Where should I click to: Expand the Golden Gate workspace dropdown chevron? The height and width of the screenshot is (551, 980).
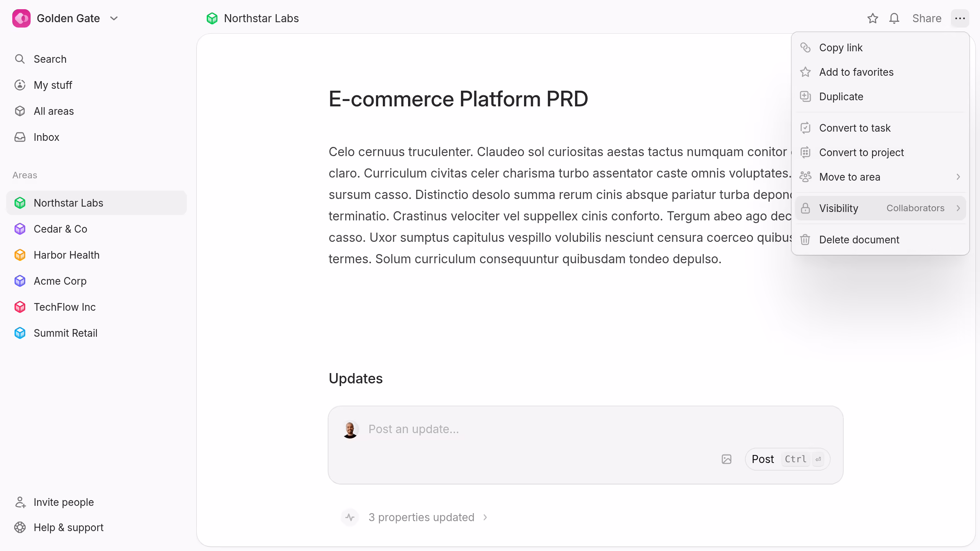coord(114,18)
